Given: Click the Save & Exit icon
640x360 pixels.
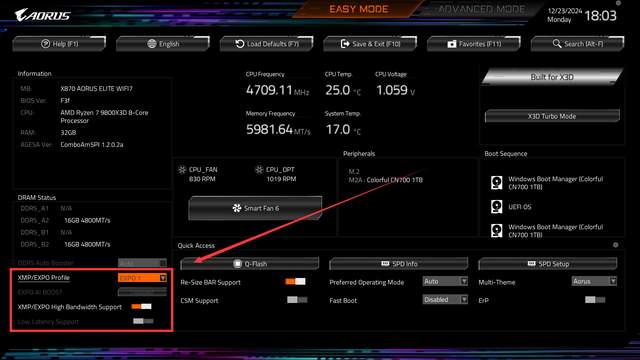Looking at the screenshot, I should point(345,44).
